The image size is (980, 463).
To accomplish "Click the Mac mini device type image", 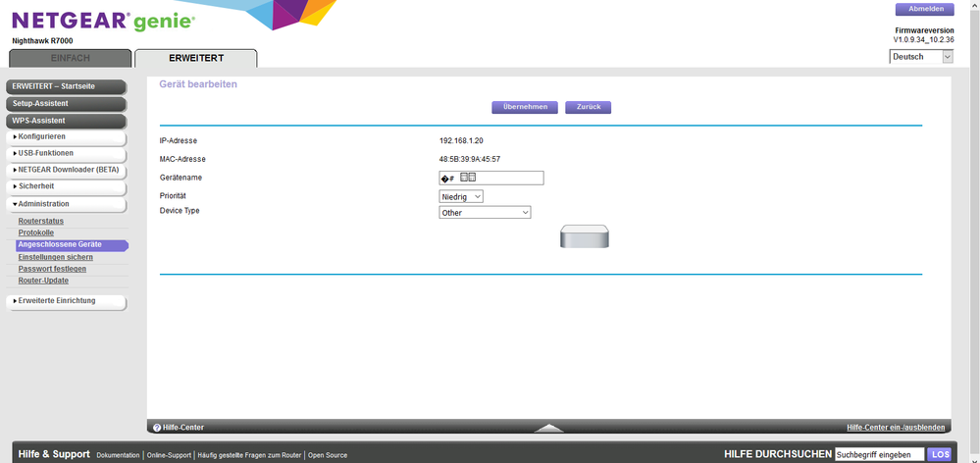I will pyautogui.click(x=584, y=236).
